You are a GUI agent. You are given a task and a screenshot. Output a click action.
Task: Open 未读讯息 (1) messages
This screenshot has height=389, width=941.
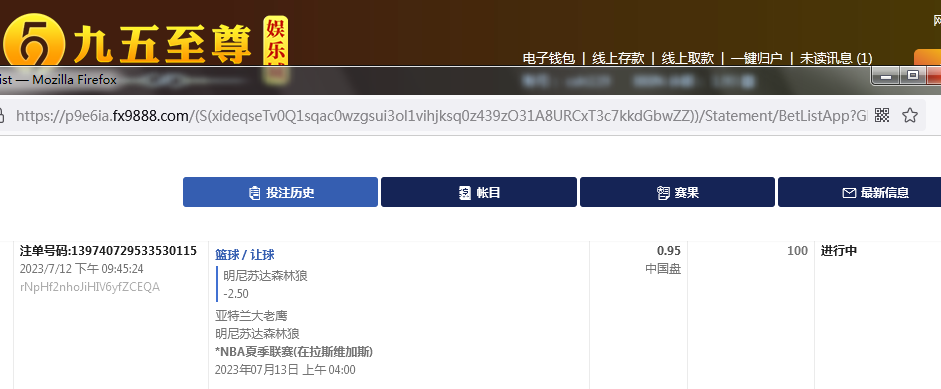836,58
